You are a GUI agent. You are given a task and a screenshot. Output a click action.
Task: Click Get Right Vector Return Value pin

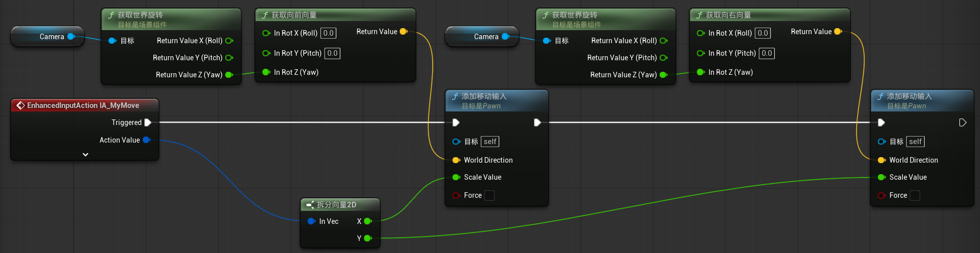point(838,32)
